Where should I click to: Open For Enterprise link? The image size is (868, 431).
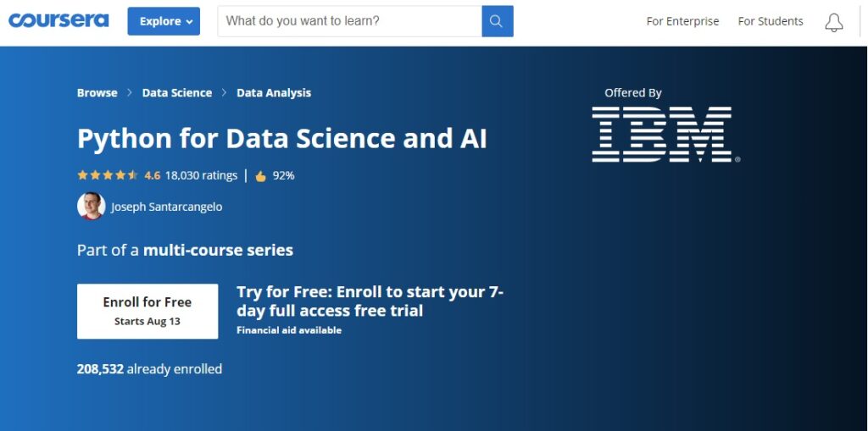(x=682, y=21)
